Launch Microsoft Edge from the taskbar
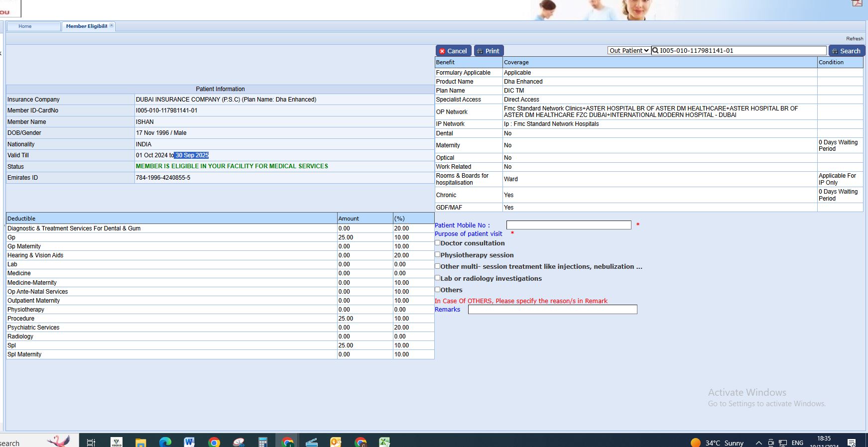The height and width of the screenshot is (447, 868). [x=165, y=442]
